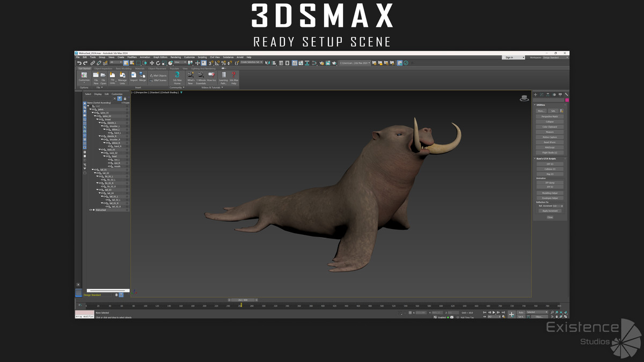
Task: Open the All selection filter dropdown
Action: 116,62
